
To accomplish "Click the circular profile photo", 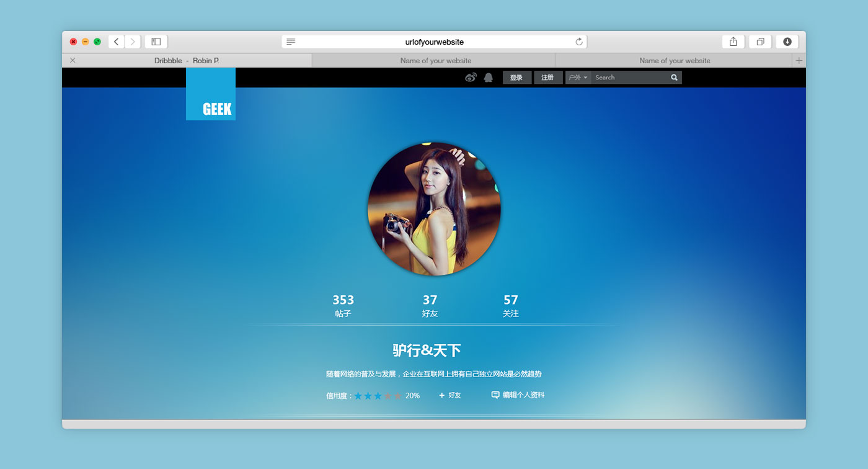I will pos(434,209).
